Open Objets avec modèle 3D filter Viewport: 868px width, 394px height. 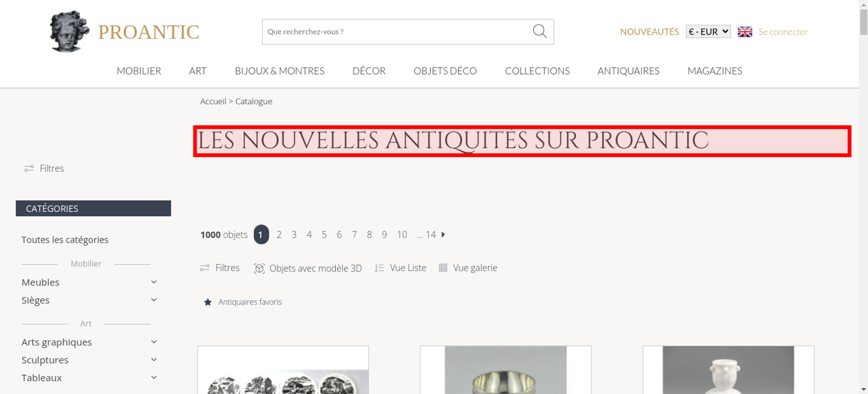pyautogui.click(x=308, y=268)
